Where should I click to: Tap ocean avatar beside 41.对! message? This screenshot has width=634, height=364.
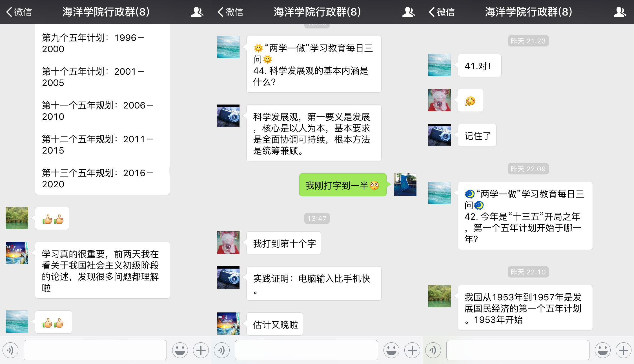(439, 65)
